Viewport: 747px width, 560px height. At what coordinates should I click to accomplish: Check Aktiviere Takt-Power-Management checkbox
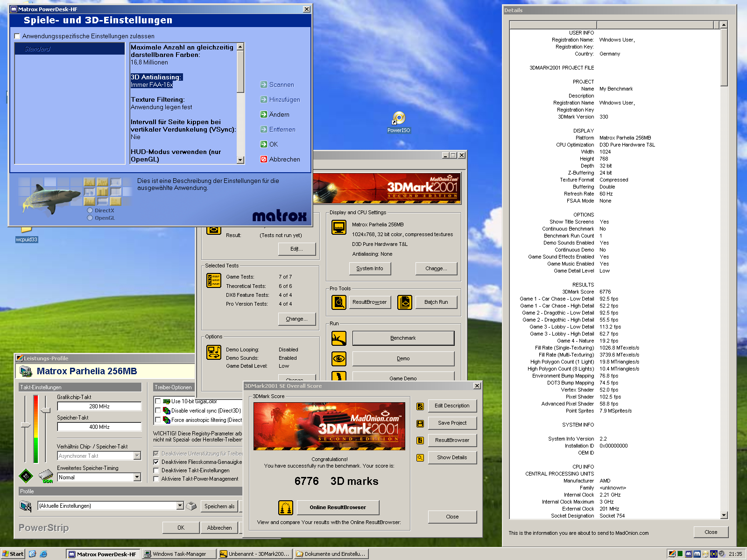point(156,479)
